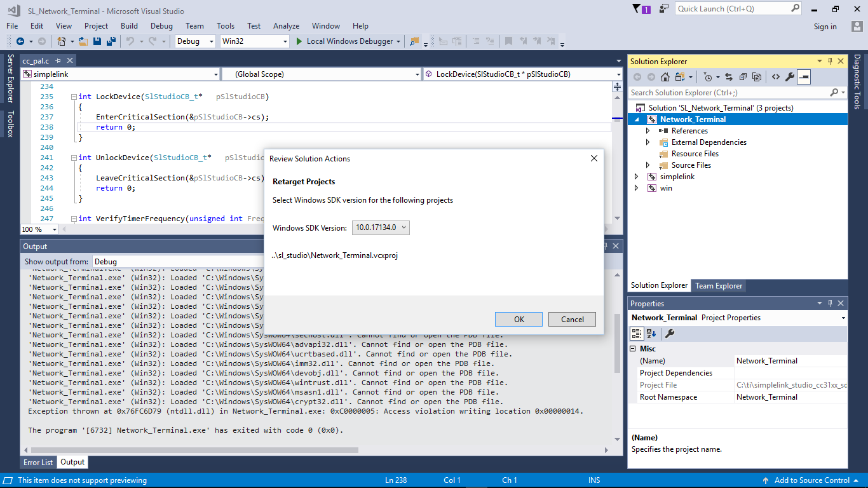Click Sync with Active Document icon
868x488 pixels.
[x=728, y=77]
